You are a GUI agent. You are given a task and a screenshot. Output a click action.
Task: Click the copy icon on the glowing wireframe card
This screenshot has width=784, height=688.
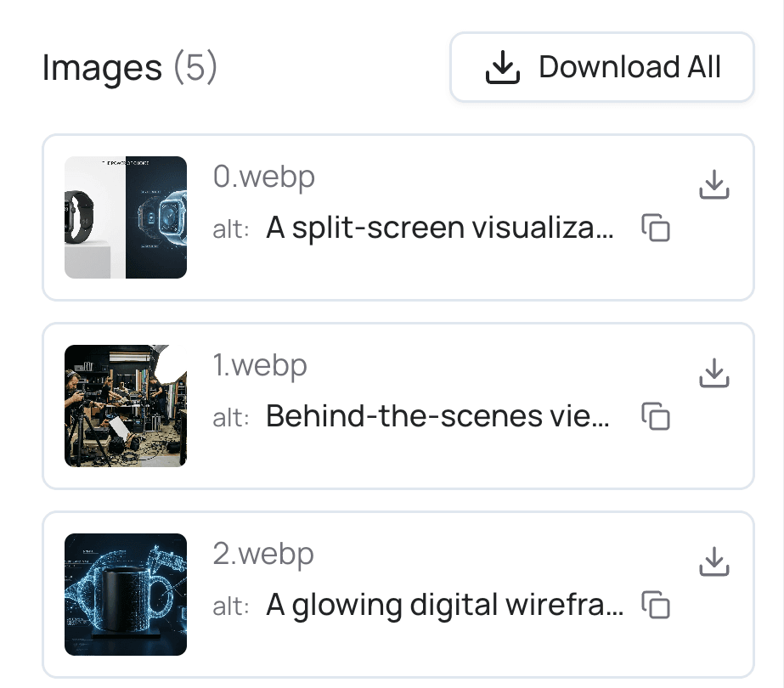656,606
